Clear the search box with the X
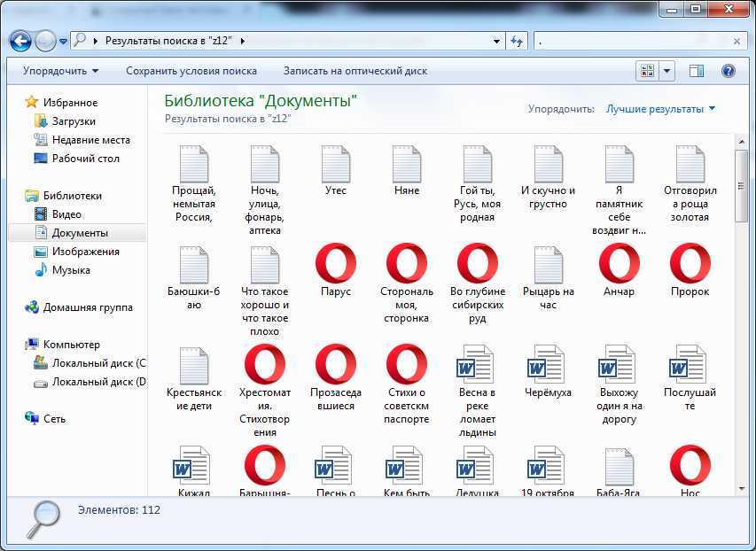Viewport: 756px width, 551px height. (x=737, y=42)
